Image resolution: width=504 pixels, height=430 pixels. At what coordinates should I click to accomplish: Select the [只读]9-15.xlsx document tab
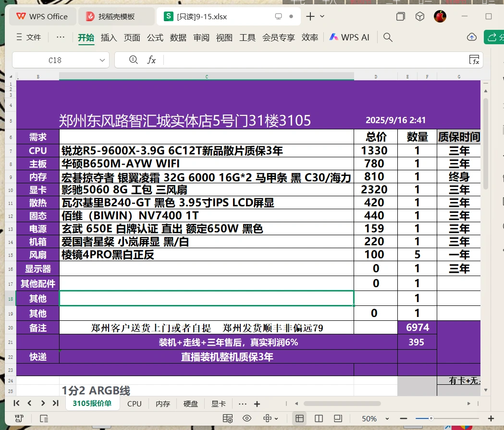228,16
